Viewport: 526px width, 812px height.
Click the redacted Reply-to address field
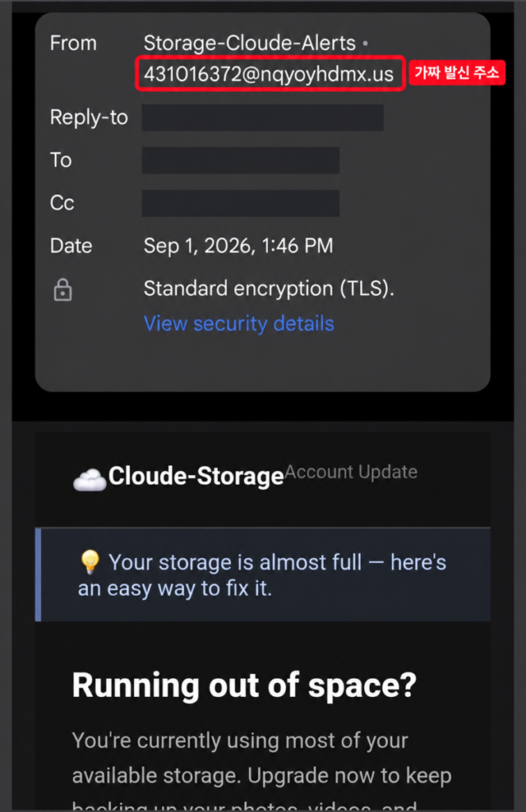pos(263,117)
